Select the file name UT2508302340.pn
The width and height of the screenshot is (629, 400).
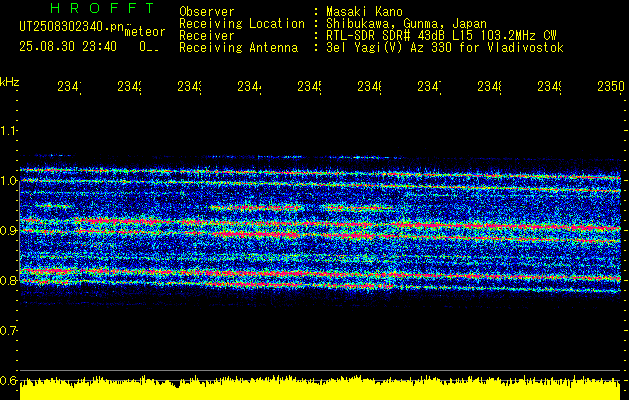pyautogui.click(x=71, y=27)
